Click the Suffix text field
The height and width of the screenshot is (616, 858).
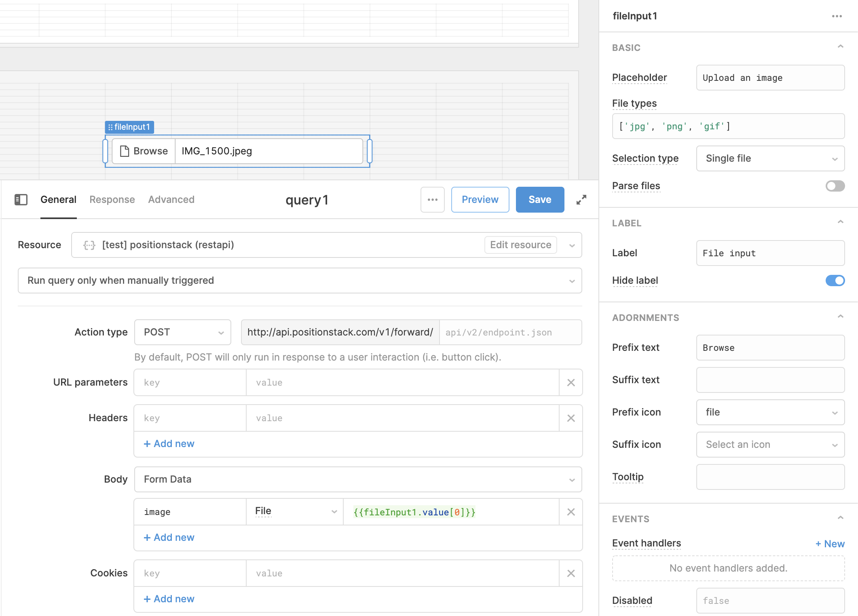(771, 380)
